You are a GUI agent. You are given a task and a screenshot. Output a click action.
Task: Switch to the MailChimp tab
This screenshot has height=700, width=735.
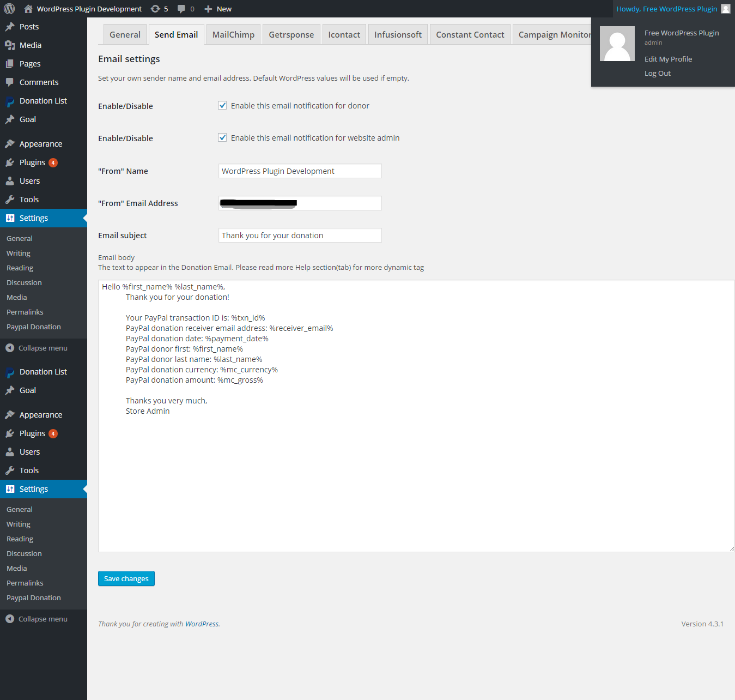[x=233, y=34]
